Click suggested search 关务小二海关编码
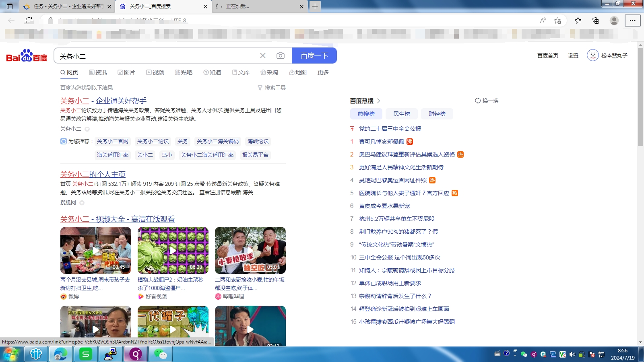Screen dimensions: 644x362 [218, 141]
